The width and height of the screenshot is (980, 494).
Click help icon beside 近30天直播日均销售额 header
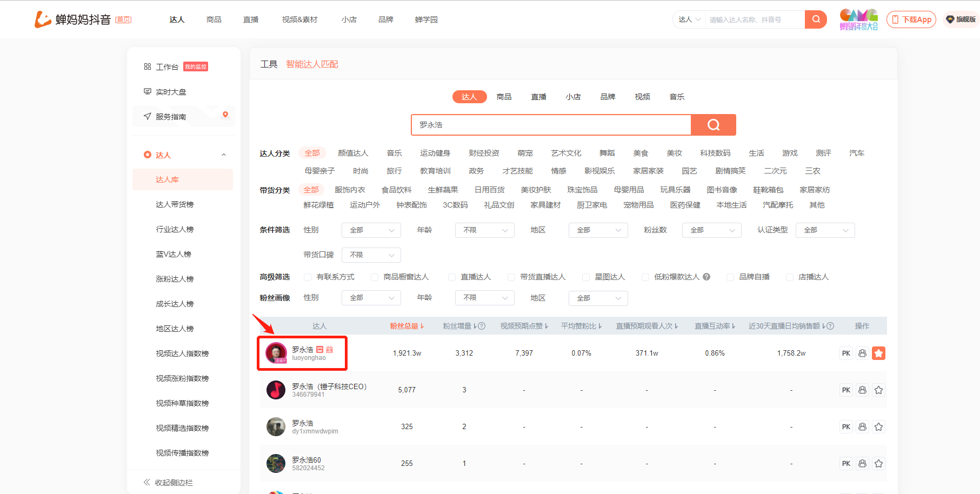(830, 326)
